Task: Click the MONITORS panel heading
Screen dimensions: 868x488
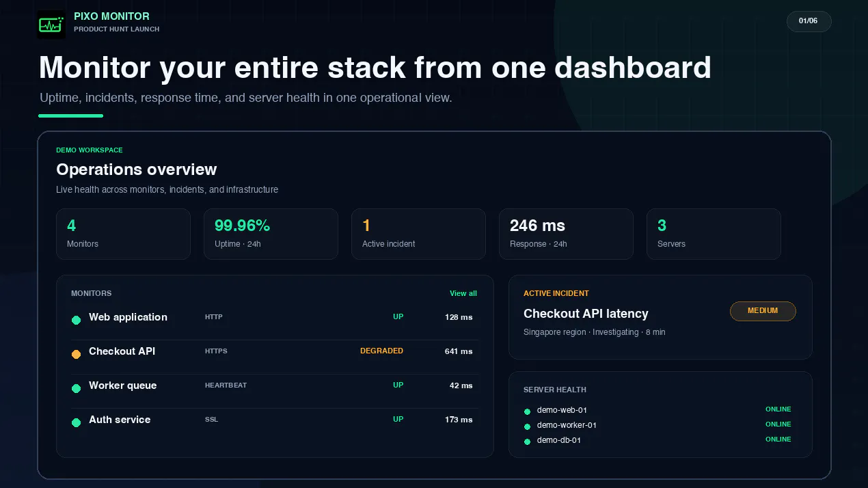Action: pos(92,293)
